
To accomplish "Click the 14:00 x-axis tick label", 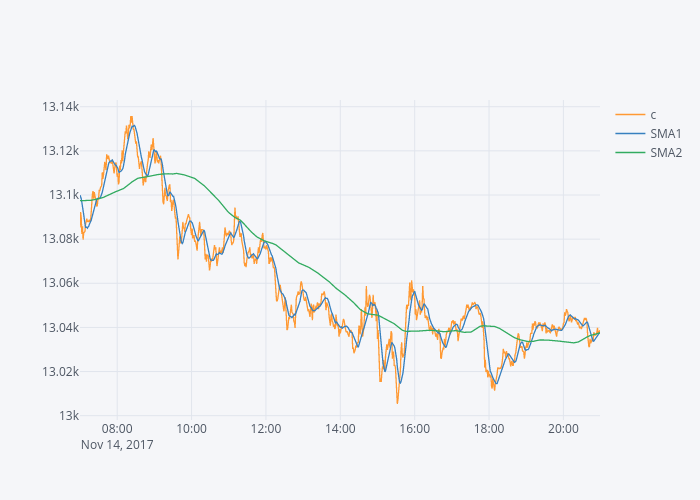I will [340, 428].
